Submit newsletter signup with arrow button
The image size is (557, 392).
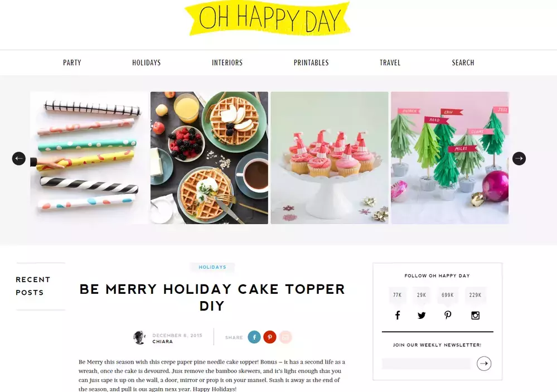coord(484,364)
